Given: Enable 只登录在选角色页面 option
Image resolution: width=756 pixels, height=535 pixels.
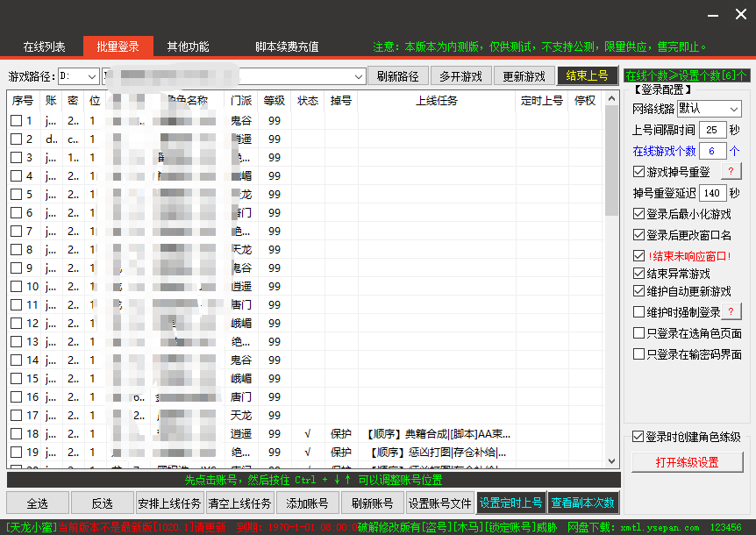Looking at the screenshot, I should 638,333.
